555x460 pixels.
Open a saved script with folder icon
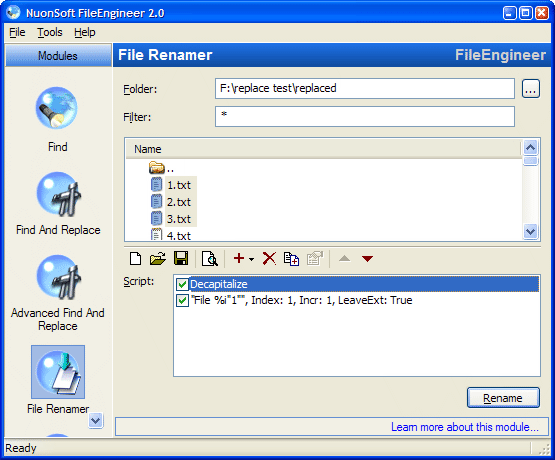[158, 259]
